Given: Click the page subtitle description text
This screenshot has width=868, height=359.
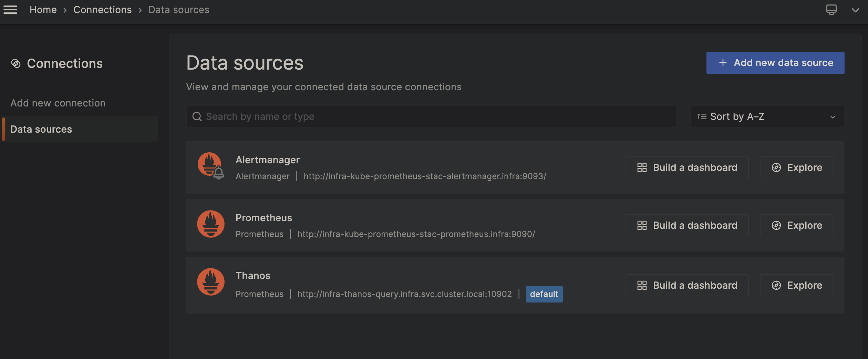Looking at the screenshot, I should (324, 87).
